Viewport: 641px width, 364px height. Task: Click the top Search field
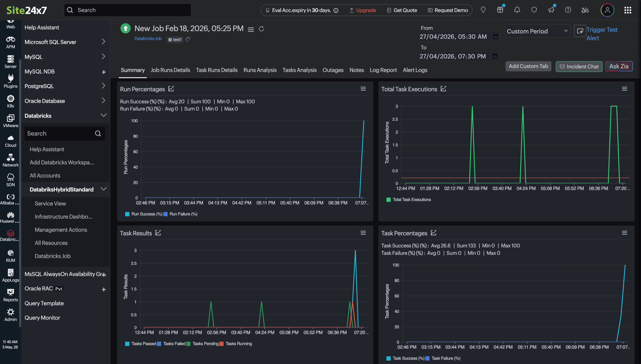[128, 10]
